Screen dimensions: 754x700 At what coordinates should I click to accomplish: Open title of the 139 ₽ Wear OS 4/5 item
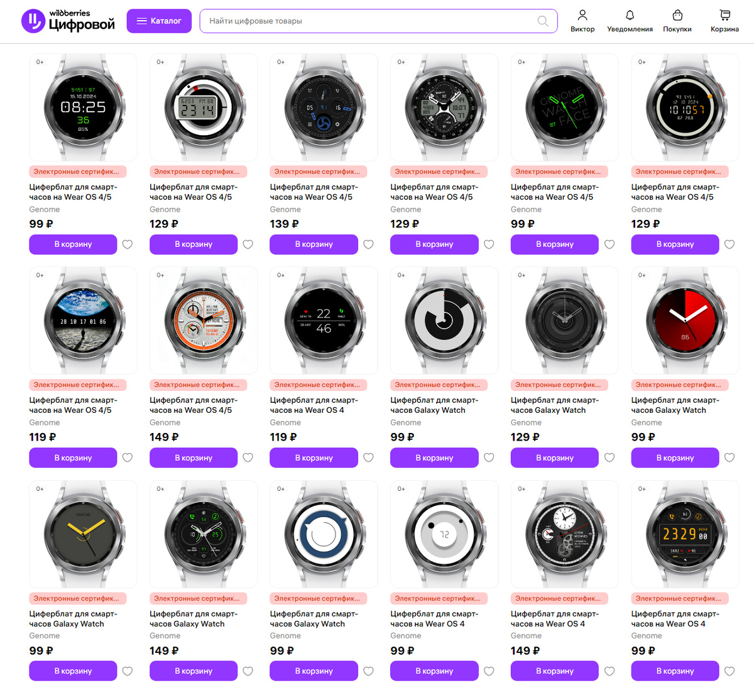click(314, 192)
